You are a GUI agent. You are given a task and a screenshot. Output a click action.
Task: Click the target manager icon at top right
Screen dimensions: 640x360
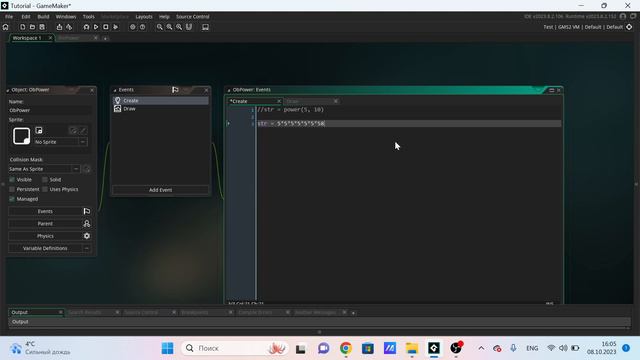(x=629, y=27)
